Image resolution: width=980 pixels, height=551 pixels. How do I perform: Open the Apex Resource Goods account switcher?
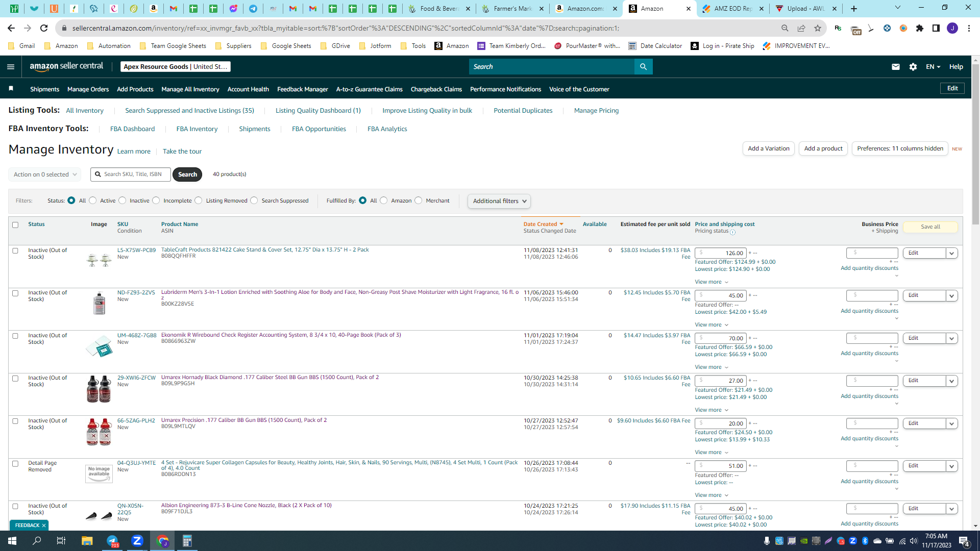(x=176, y=67)
